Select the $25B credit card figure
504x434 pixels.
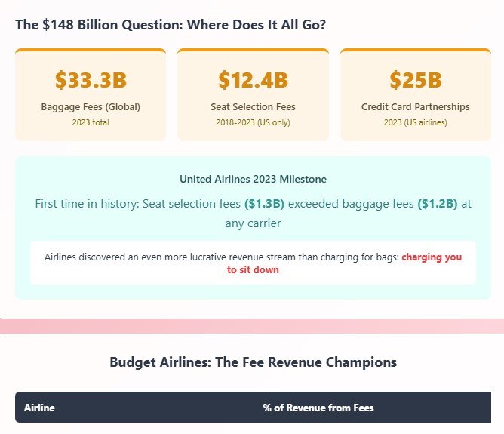[415, 80]
